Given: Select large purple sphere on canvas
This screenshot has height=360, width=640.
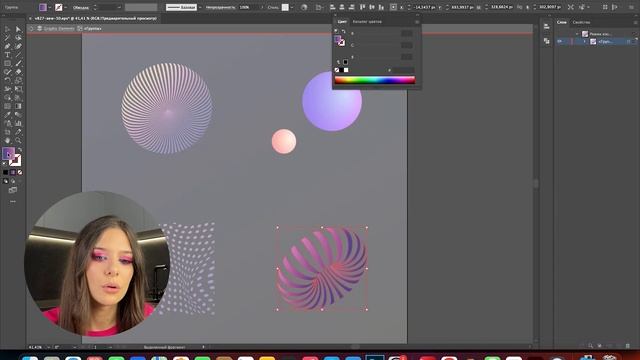Looking at the screenshot, I should click(x=332, y=102).
